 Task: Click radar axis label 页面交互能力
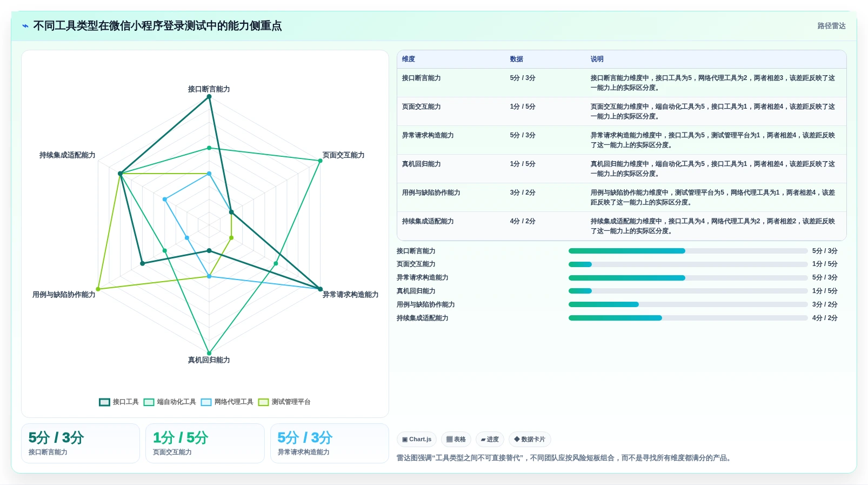[343, 155]
